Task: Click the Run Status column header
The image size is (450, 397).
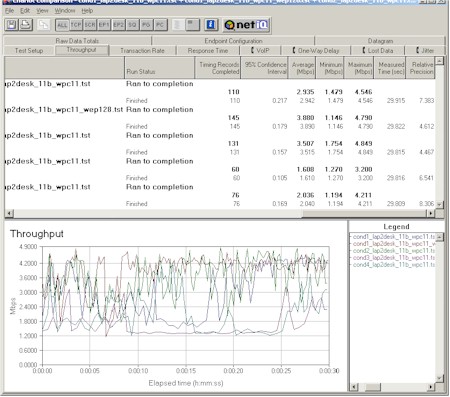Action: pos(160,68)
